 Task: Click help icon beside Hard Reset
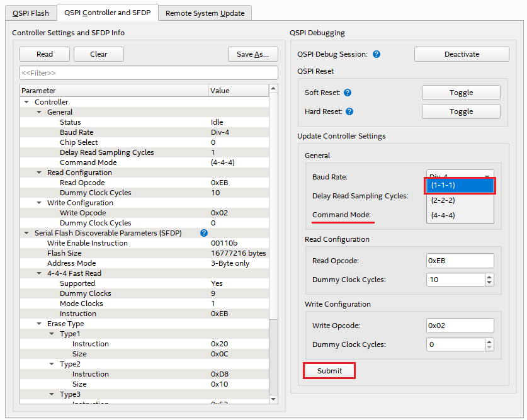pos(349,111)
